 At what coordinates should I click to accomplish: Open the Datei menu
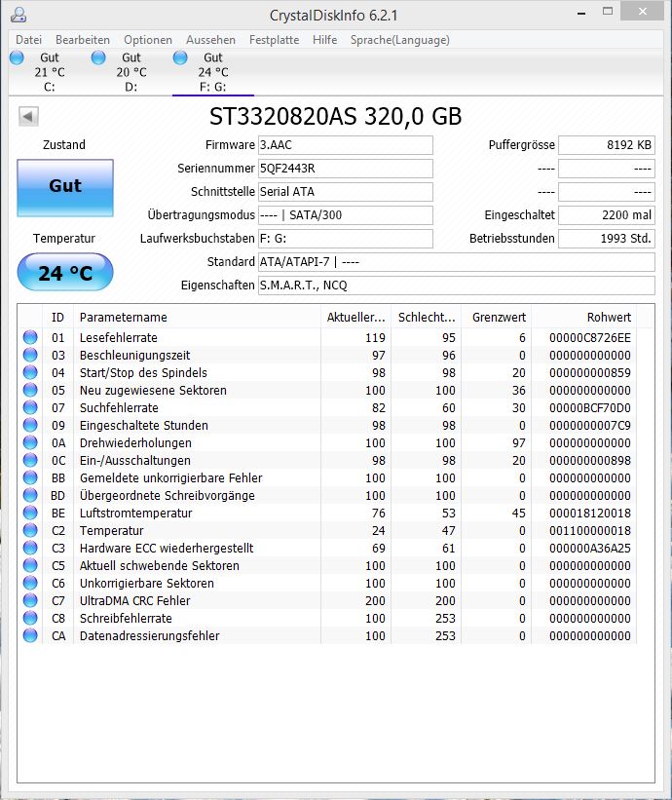coord(28,40)
